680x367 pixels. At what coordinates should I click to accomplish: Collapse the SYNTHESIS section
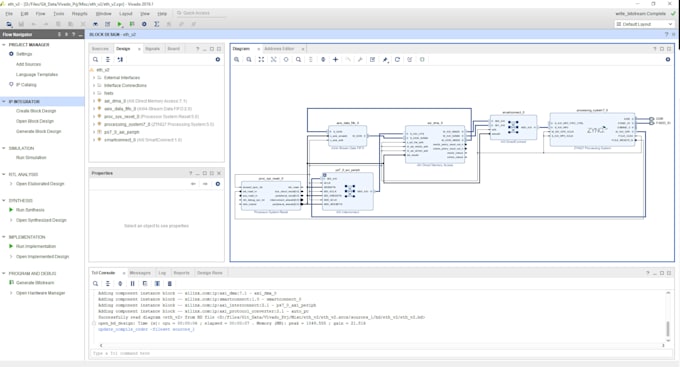coord(4,200)
